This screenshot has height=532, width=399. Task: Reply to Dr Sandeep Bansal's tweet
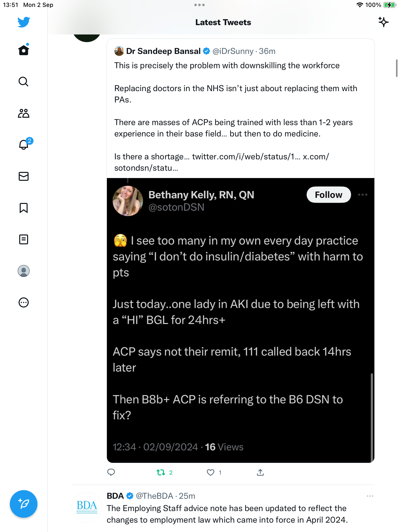[x=111, y=472]
